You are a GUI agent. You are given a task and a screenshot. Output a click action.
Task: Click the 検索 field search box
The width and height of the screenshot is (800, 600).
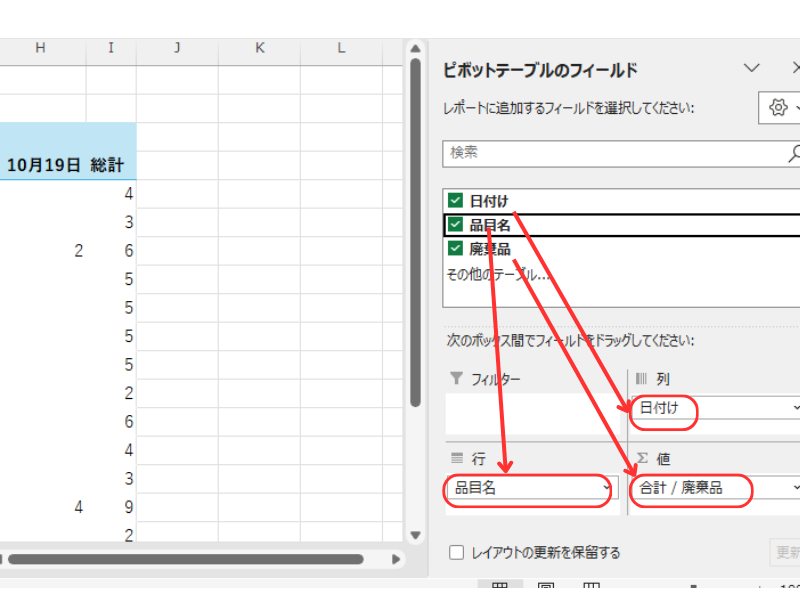[610, 153]
